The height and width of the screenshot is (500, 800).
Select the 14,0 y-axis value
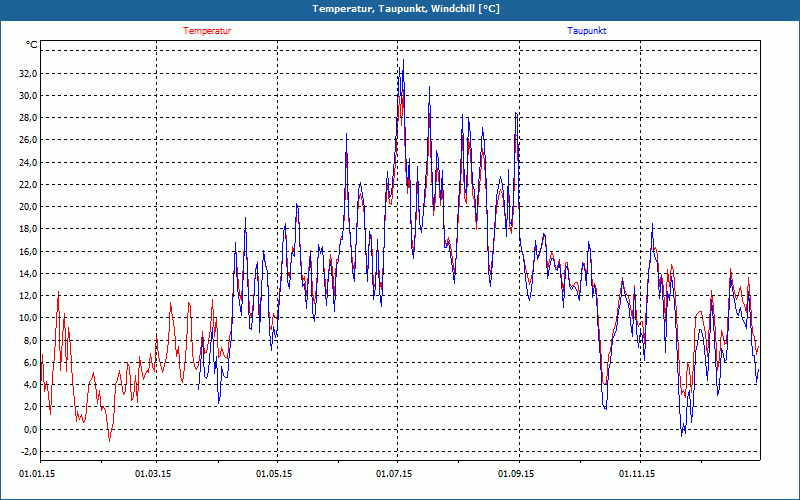(x=28, y=273)
